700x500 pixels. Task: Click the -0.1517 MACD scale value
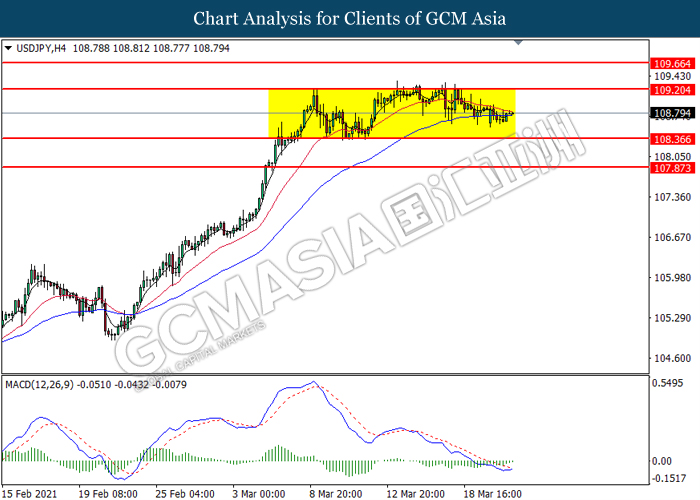coord(669,478)
